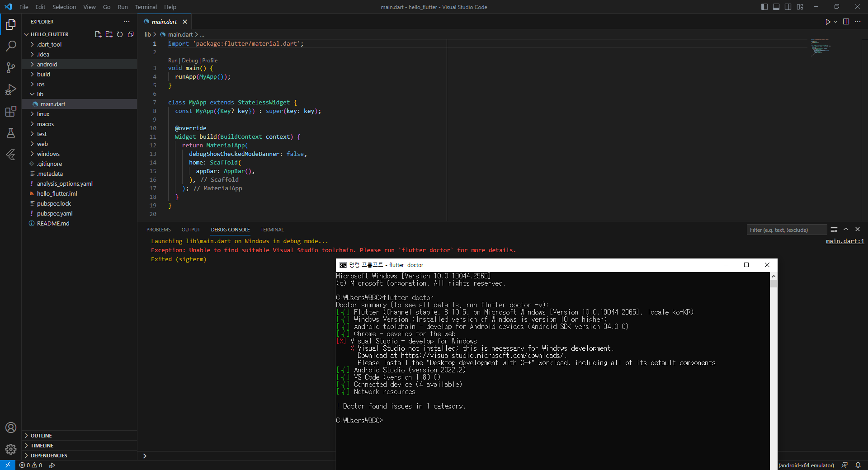Refresh the Explorer file tree
Image resolution: width=868 pixels, height=470 pixels.
click(x=120, y=34)
